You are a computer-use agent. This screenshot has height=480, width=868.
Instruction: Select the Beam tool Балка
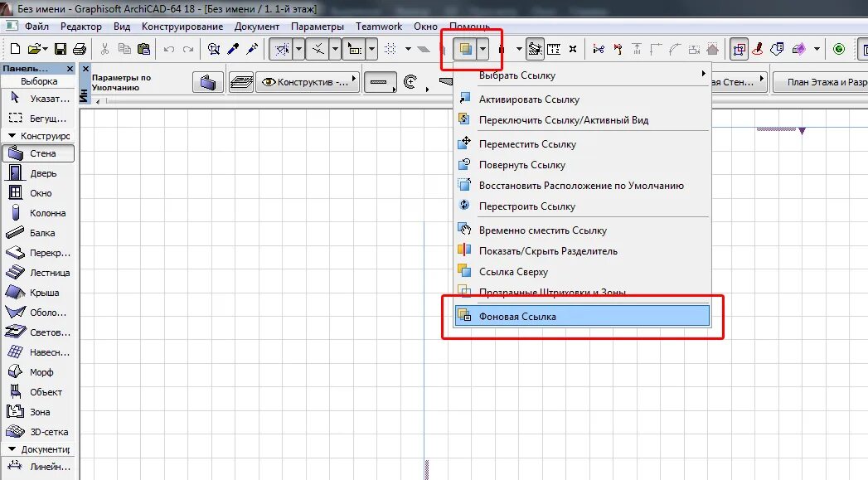tap(38, 233)
